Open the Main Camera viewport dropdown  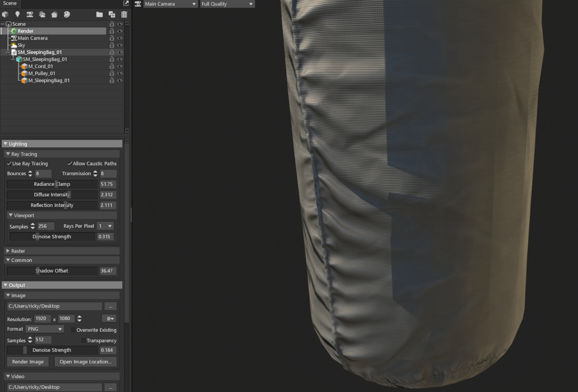pos(170,4)
